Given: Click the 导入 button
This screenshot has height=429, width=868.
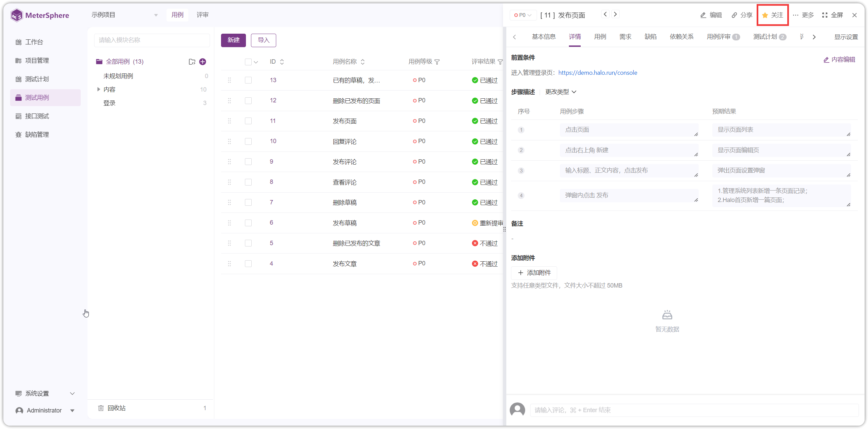Looking at the screenshot, I should pos(263,40).
